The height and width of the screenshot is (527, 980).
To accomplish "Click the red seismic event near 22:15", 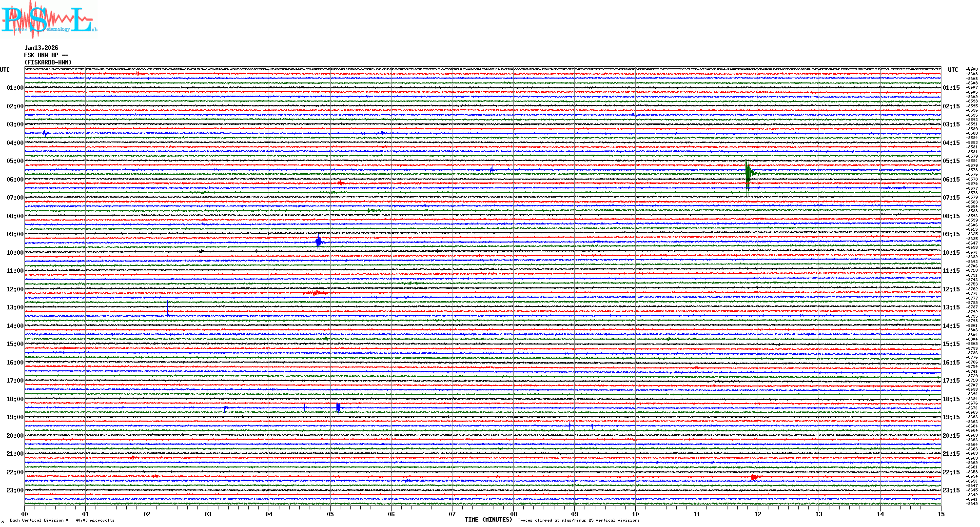I will click(x=754, y=477).
